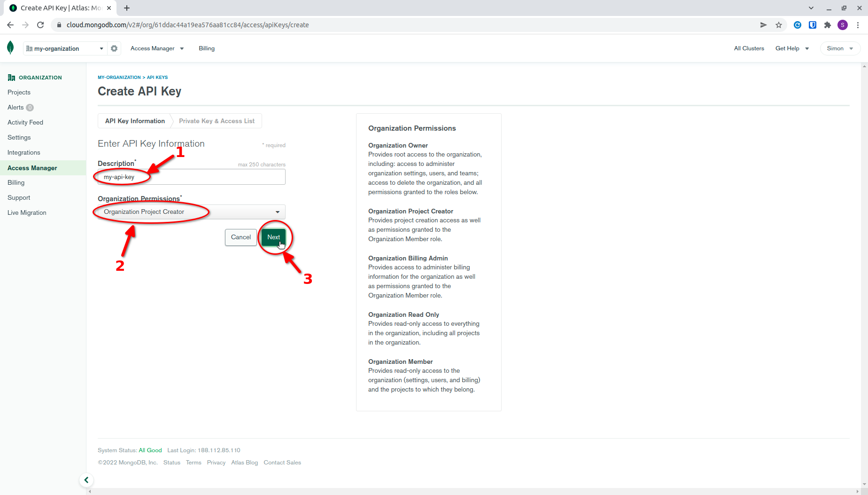Expand the Get Help menu
868x495 pixels.
pyautogui.click(x=792, y=48)
